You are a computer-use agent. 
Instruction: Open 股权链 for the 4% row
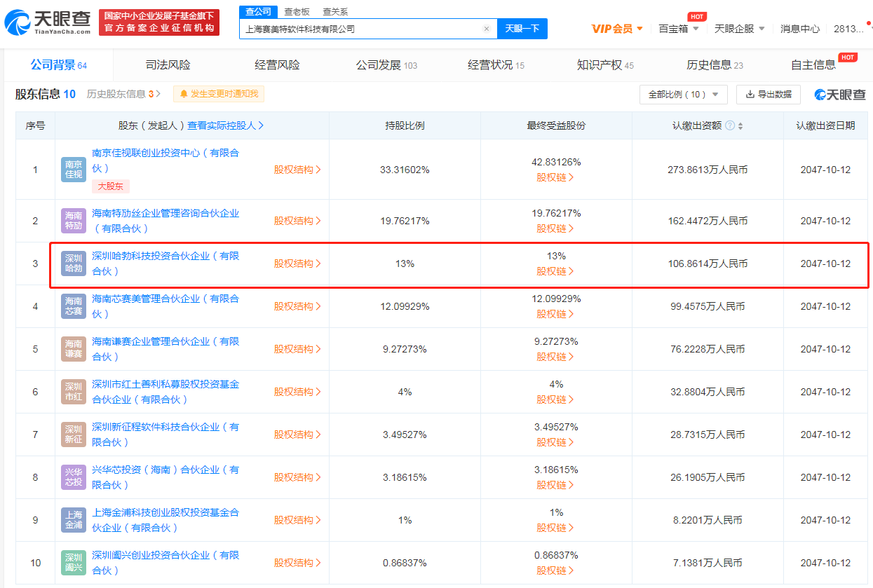click(555, 399)
